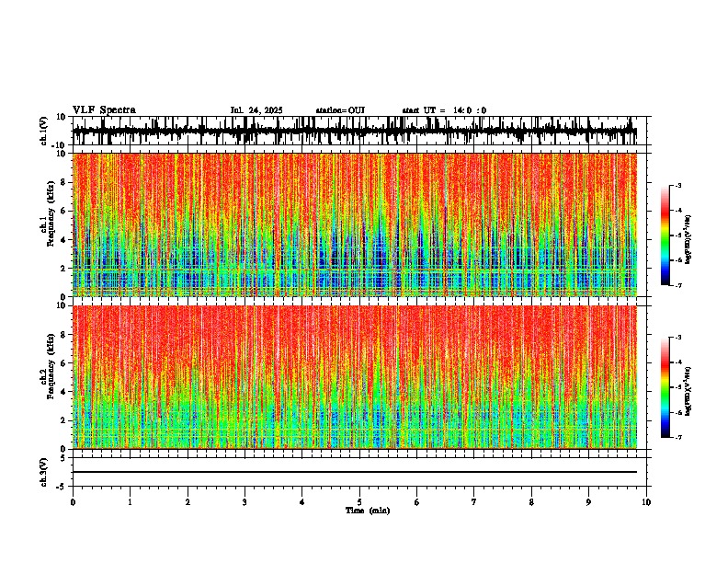Click time axis tick label "8"
Viewport: 728px width, 563px height.
click(x=531, y=502)
